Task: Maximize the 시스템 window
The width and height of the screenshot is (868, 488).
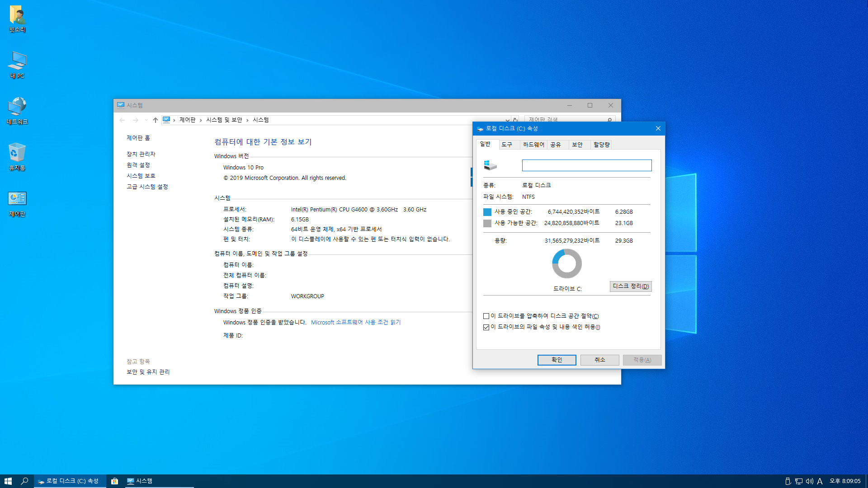Action: point(590,105)
